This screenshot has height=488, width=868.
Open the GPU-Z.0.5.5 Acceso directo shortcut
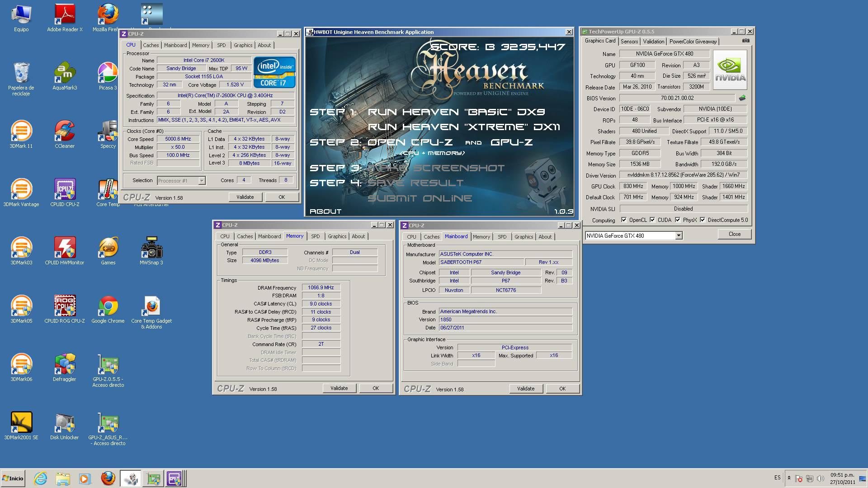pyautogui.click(x=108, y=371)
